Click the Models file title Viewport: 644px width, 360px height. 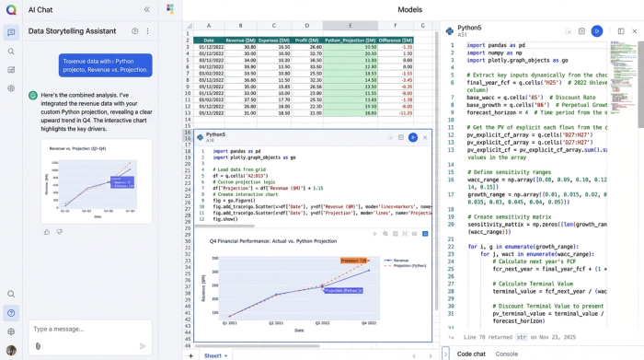click(410, 10)
